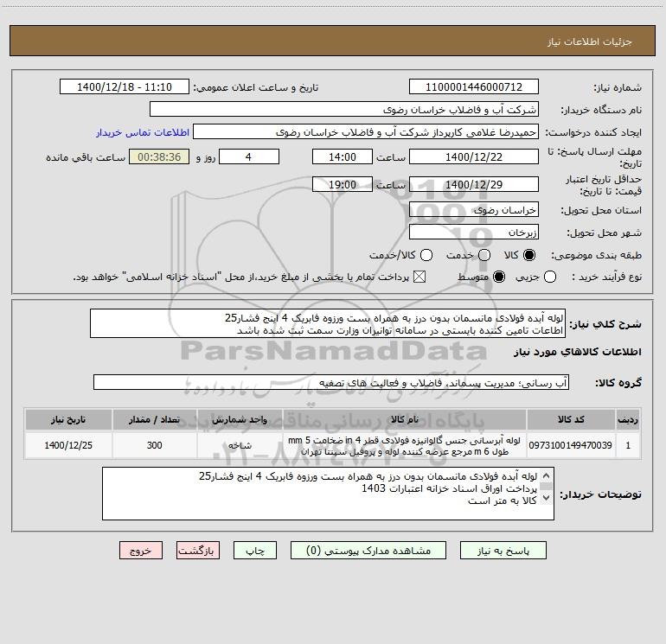Click the row number cell 1
Viewport: 666px width, 644px height.
coord(628,445)
